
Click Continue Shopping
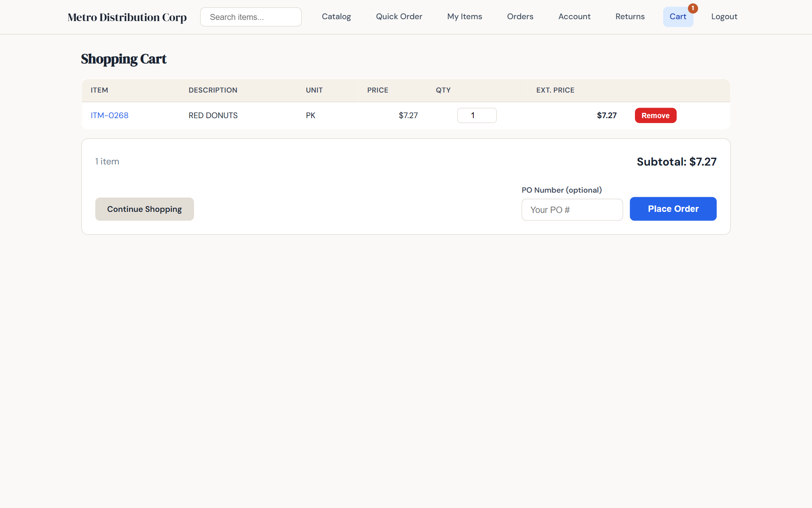pos(144,209)
